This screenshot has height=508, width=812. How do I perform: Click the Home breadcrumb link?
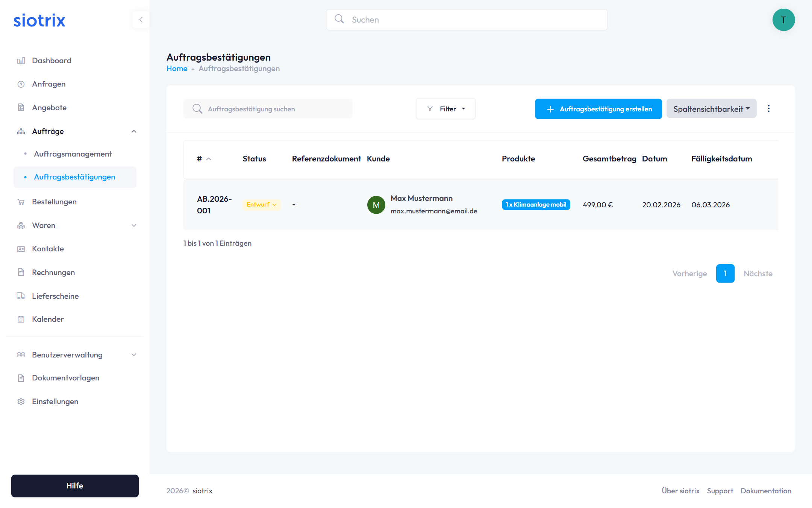coord(177,68)
